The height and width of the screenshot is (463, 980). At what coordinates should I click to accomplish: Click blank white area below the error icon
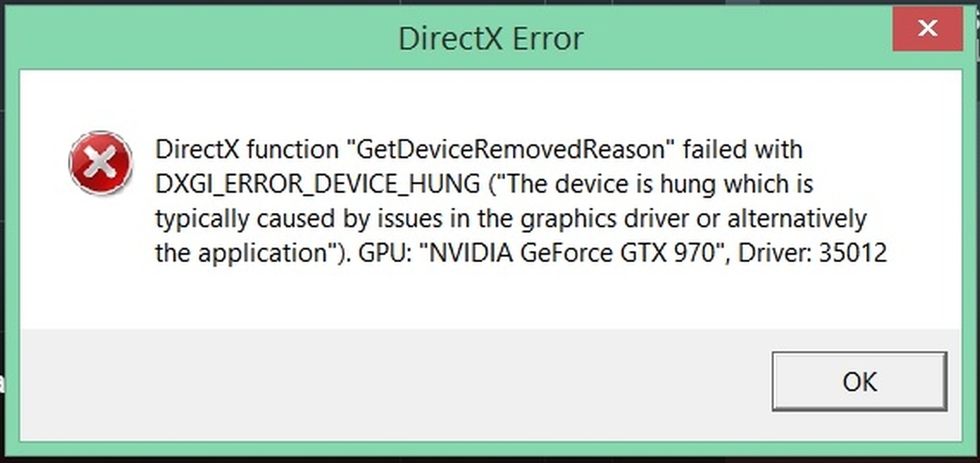100,270
